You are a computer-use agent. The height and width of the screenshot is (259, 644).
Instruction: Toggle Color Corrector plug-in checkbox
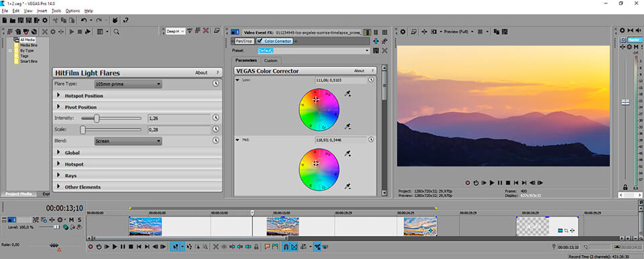point(260,41)
